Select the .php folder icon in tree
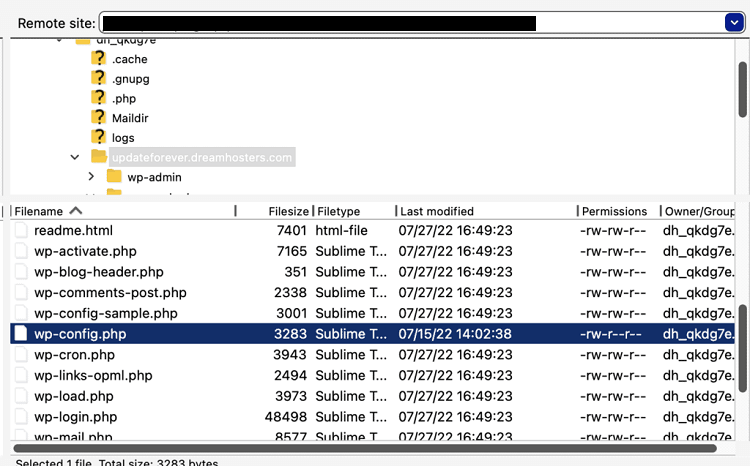 click(98, 98)
